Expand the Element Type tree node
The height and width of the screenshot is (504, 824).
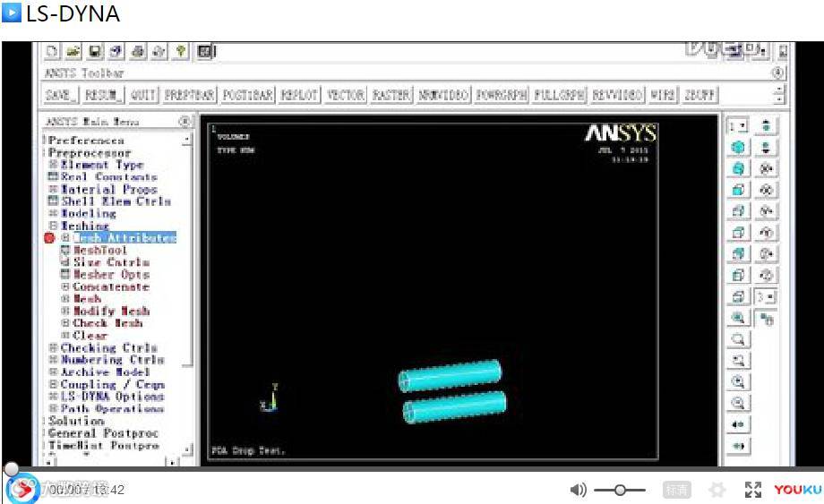(53, 165)
